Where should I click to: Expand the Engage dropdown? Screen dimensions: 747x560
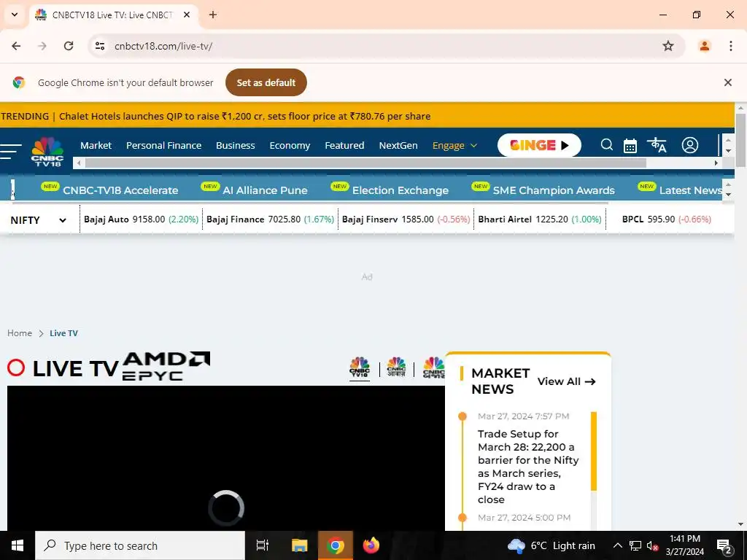[x=454, y=145]
